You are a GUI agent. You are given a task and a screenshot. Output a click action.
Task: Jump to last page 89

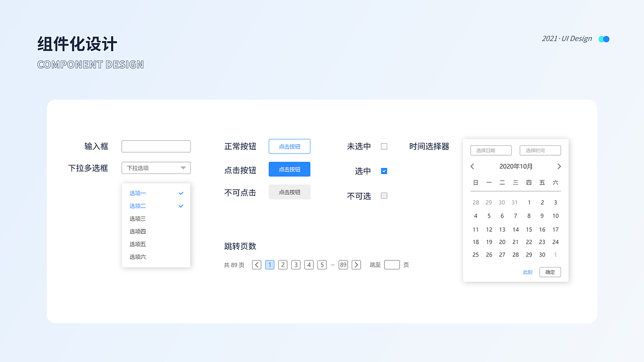[x=343, y=265]
